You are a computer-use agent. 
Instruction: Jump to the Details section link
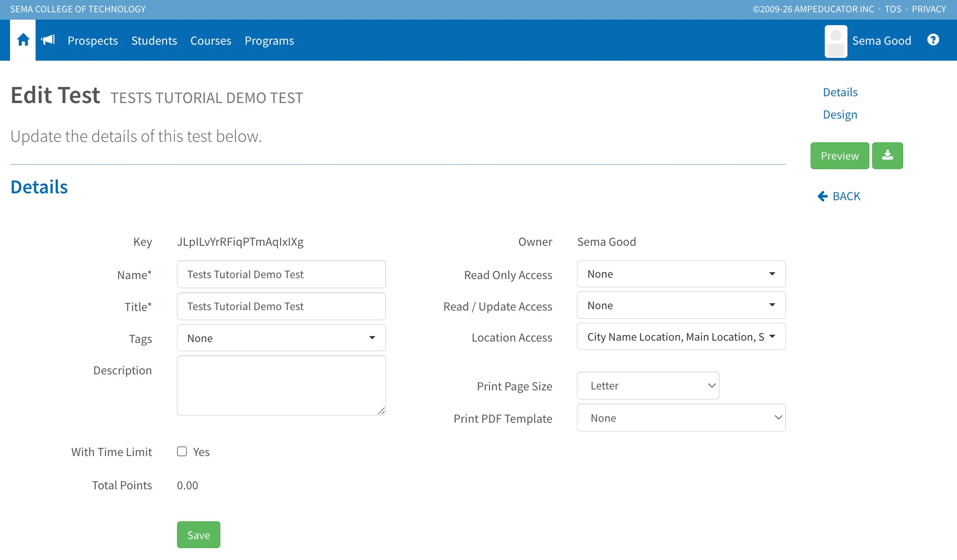(x=840, y=92)
